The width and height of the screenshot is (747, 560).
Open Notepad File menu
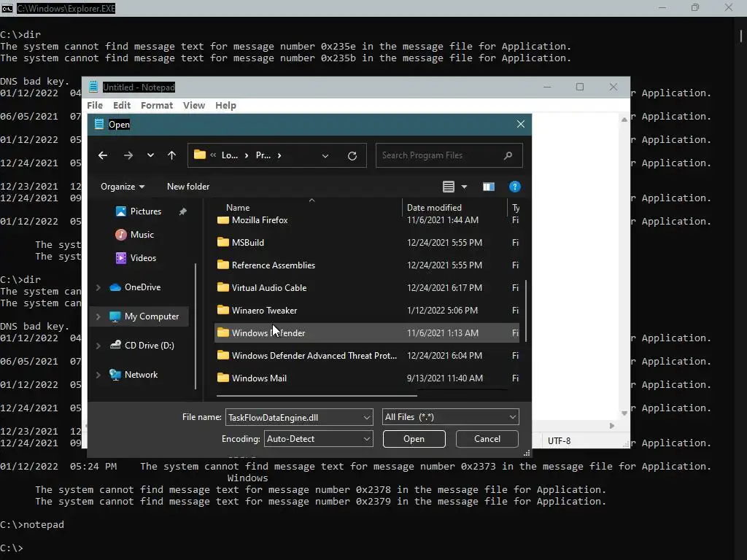point(95,106)
